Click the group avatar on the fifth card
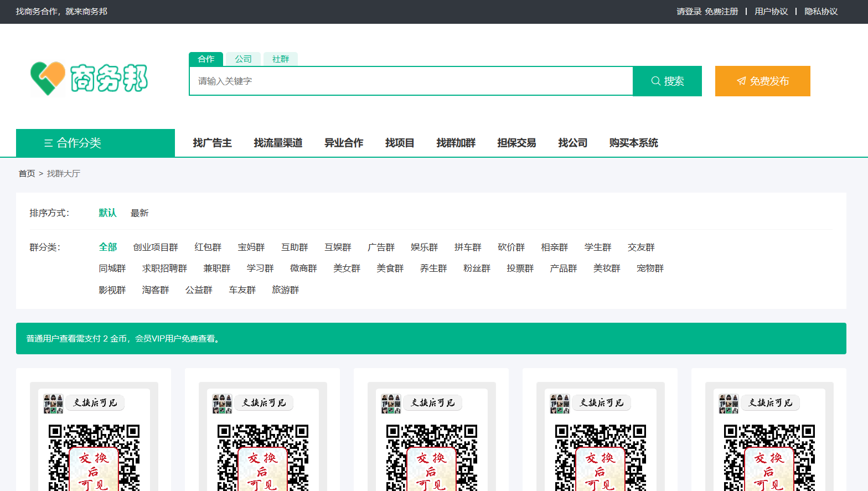 [x=728, y=404]
